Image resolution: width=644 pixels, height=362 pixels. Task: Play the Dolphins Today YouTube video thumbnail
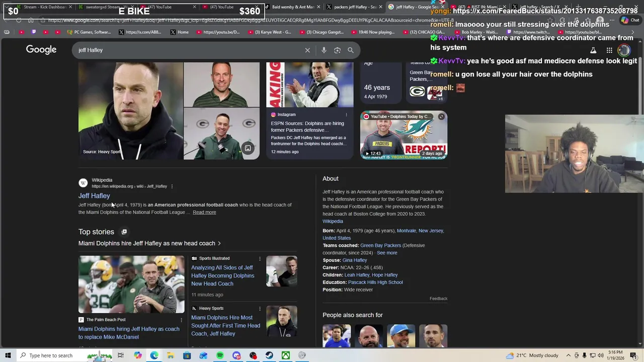pyautogui.click(x=404, y=135)
